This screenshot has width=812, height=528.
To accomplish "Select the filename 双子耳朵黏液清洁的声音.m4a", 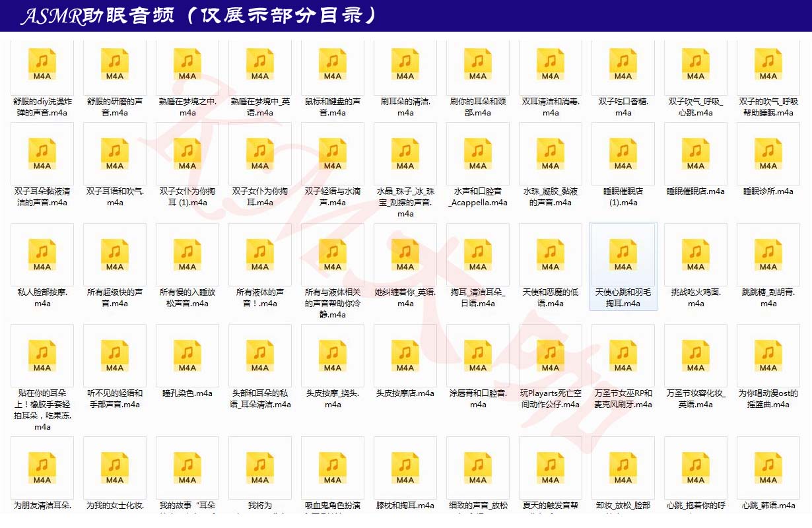I will pos(42,197).
